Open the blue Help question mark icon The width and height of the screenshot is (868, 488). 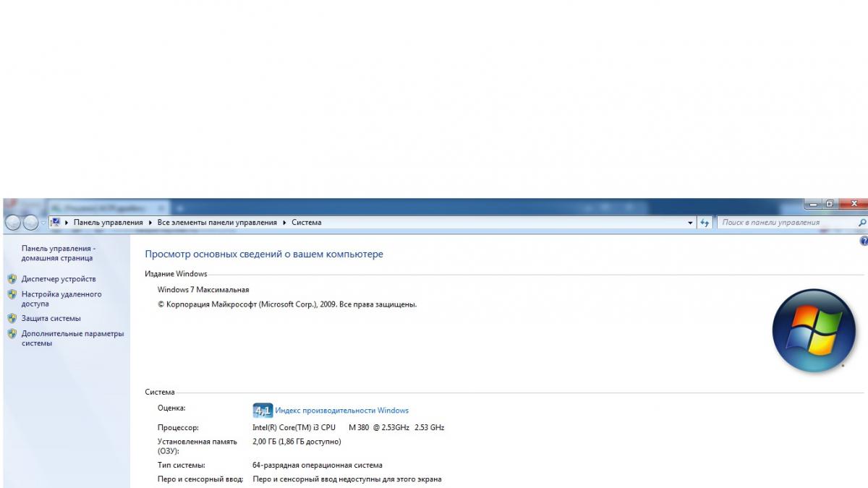pos(863,241)
